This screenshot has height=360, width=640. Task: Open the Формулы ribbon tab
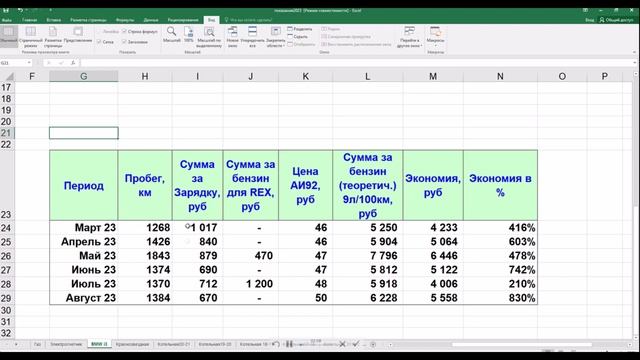(x=125, y=20)
